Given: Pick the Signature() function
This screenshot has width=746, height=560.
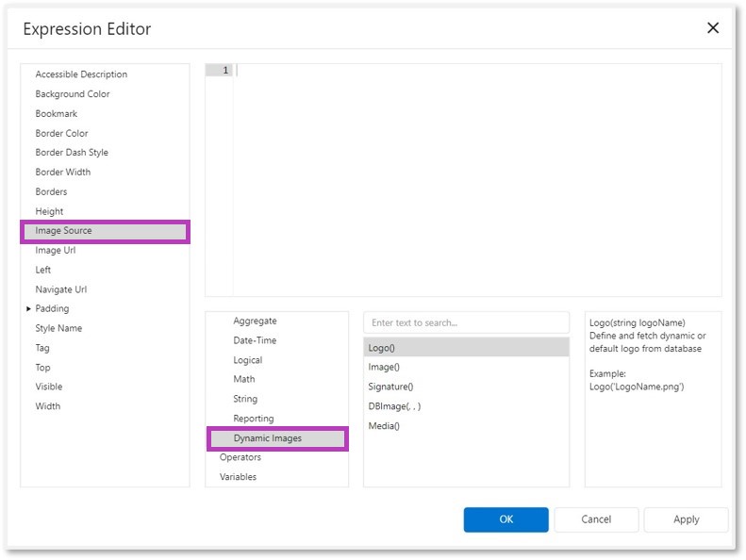Looking at the screenshot, I should (x=390, y=387).
